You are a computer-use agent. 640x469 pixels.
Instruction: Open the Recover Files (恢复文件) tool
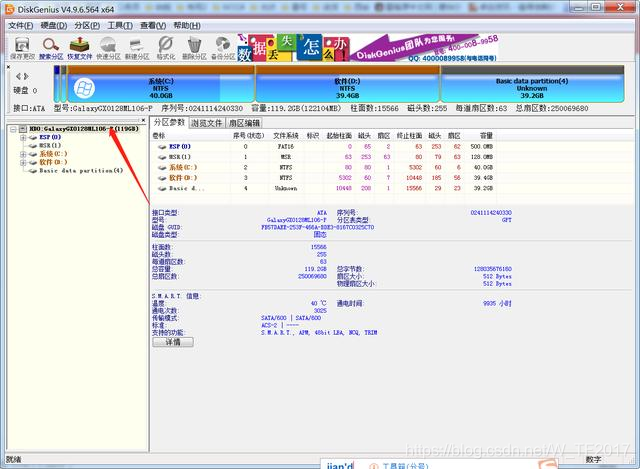pyautogui.click(x=80, y=48)
